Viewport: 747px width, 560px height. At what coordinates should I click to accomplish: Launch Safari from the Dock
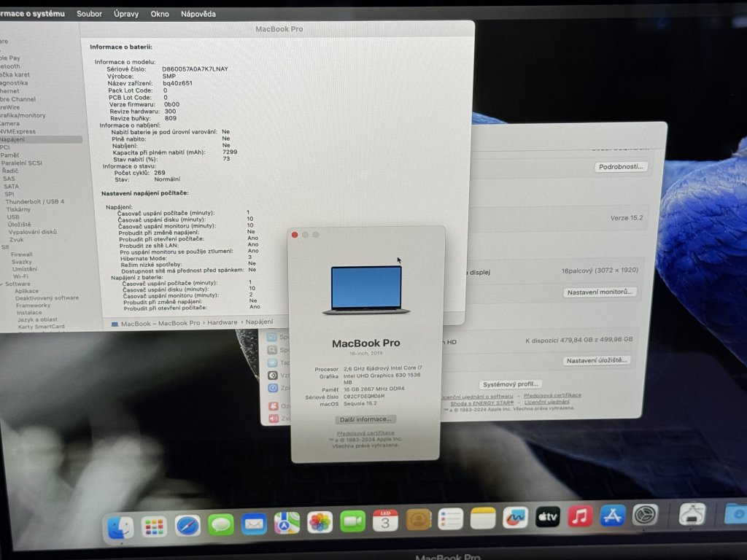pos(187,526)
